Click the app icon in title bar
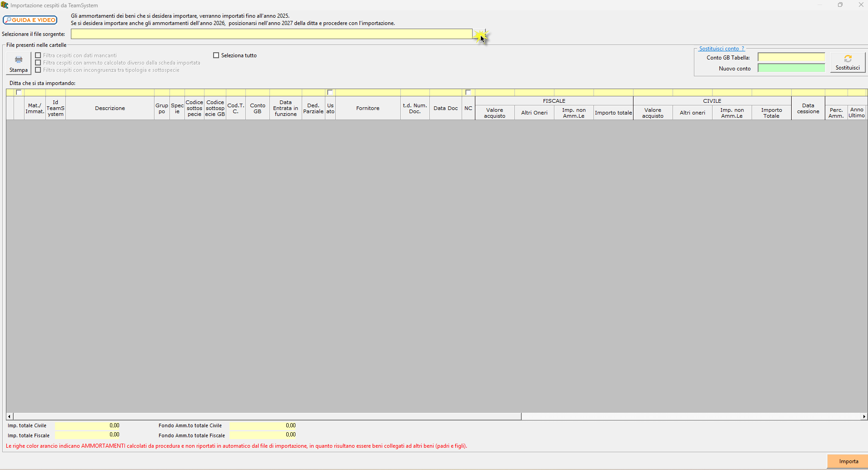This screenshot has height=470, width=868. coord(5,5)
